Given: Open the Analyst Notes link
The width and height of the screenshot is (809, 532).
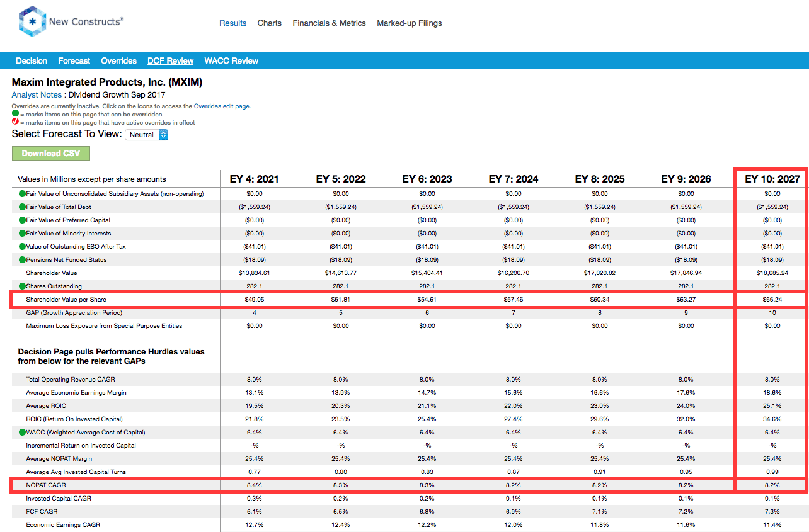Looking at the screenshot, I should (37, 94).
